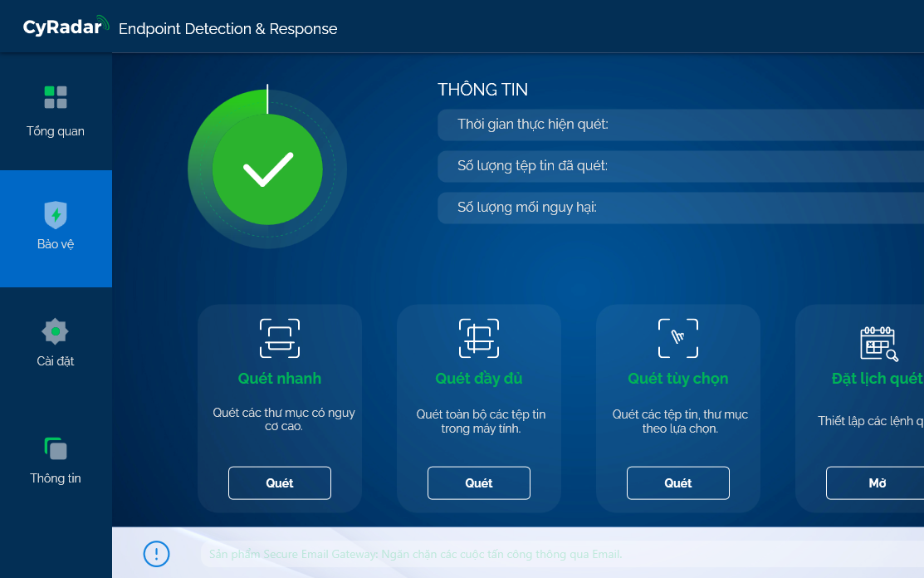Viewport: 924px width, 578px height.
Task: Click 'Quét các tệp tin, thư mục' description
Action: coord(680,421)
